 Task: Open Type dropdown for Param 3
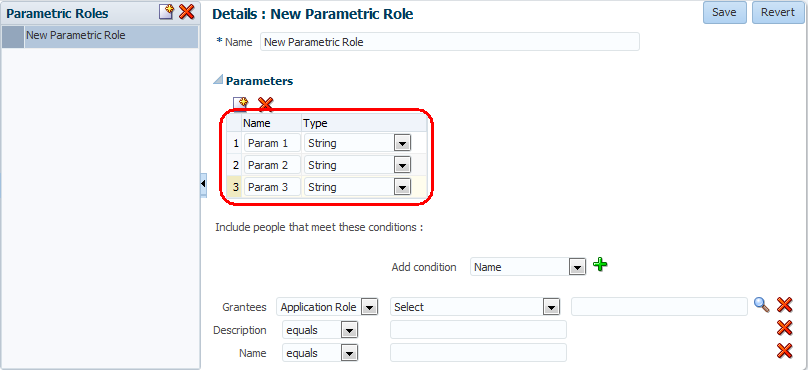click(x=401, y=187)
